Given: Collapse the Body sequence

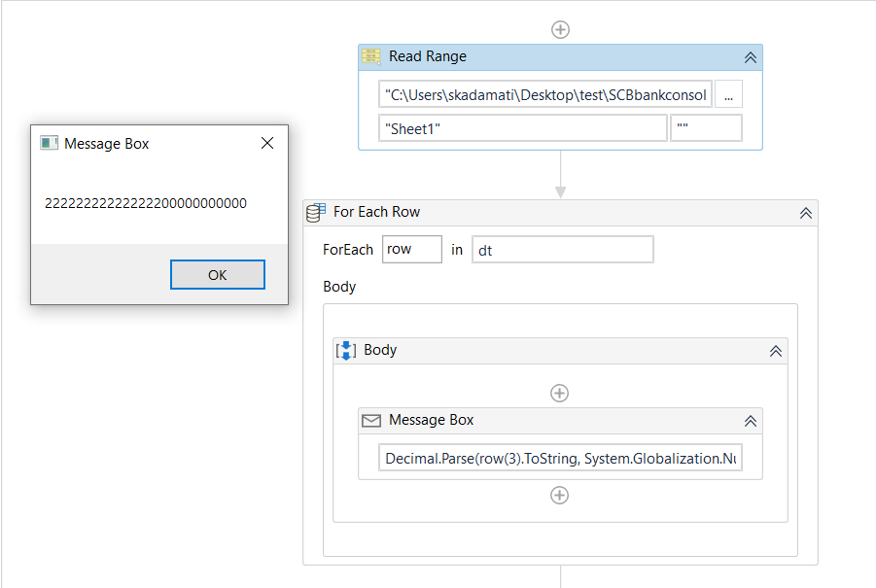Looking at the screenshot, I should coord(775,351).
